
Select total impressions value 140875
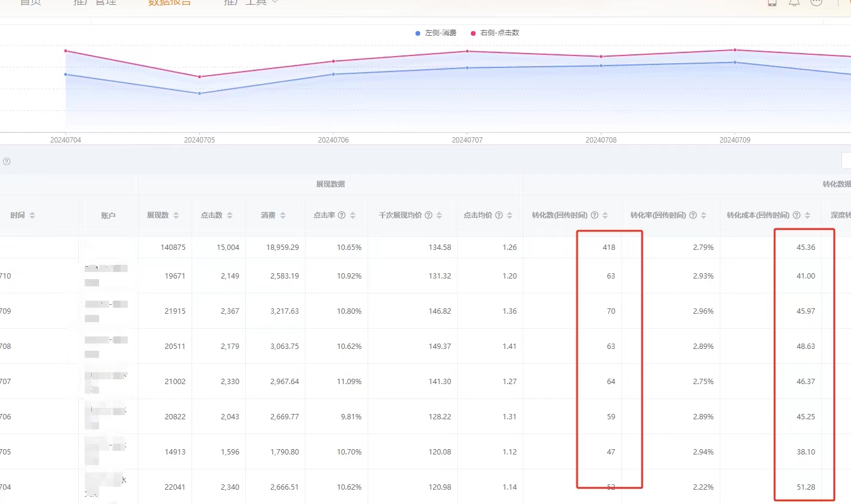pyautogui.click(x=173, y=248)
